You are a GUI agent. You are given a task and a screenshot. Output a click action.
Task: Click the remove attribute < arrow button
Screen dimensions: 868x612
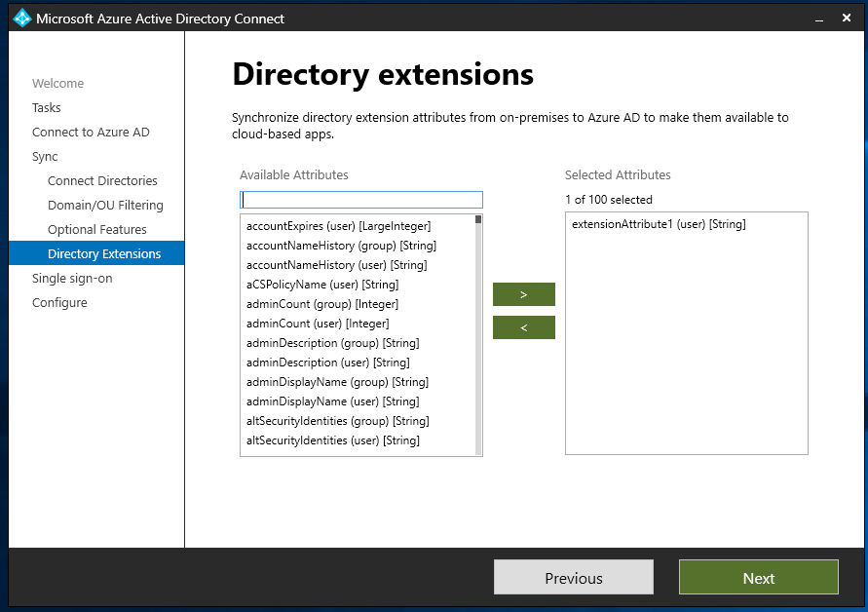[523, 327]
